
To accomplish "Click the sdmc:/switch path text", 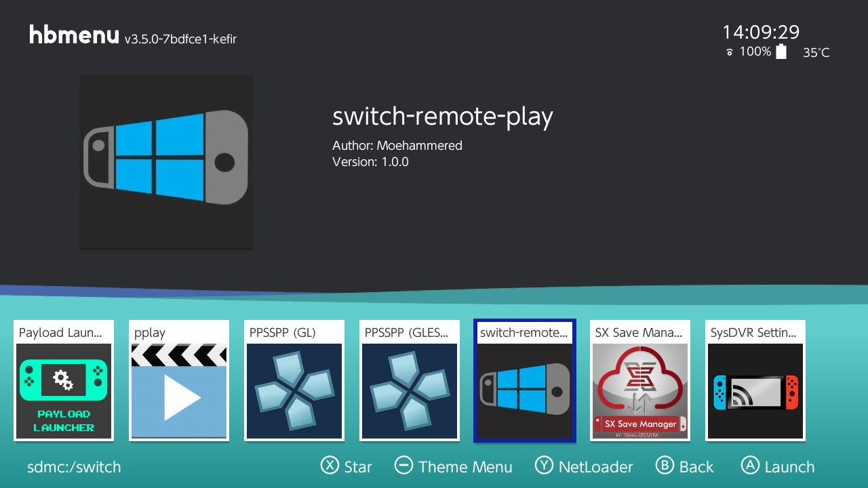I will point(74,467).
